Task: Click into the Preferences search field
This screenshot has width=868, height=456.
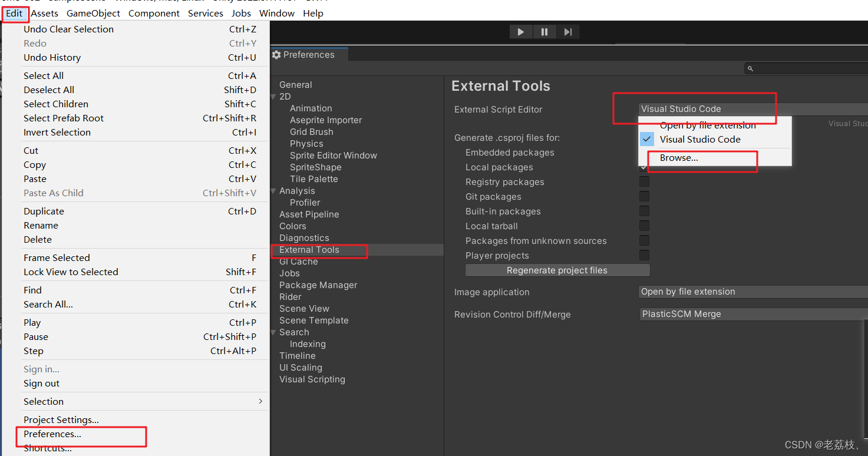Action: tap(807, 69)
